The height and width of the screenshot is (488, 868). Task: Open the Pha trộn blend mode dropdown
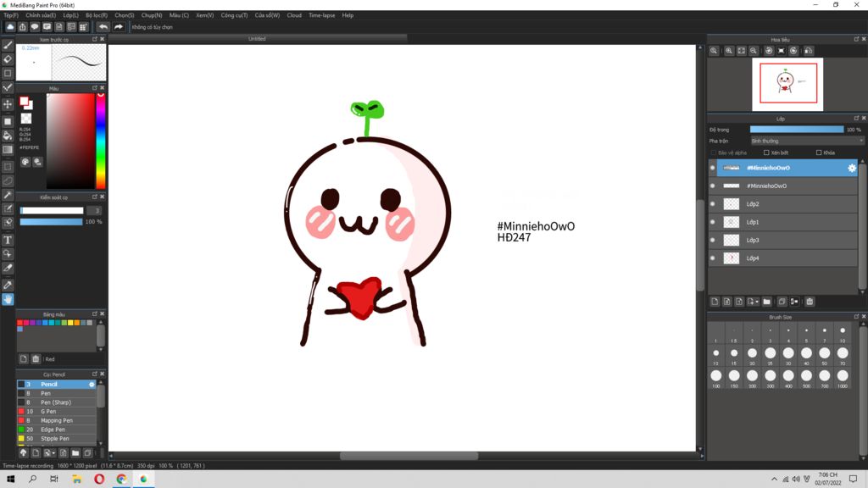[x=807, y=141]
